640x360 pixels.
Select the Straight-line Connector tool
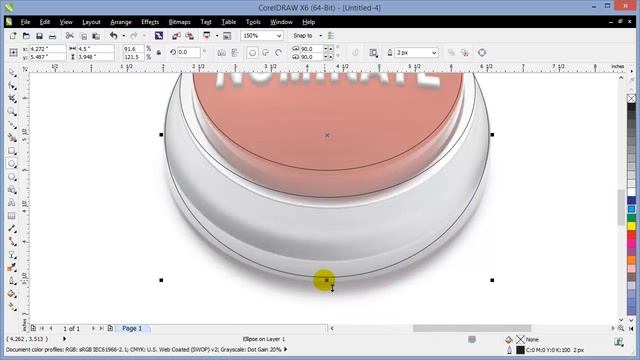tap(12, 242)
